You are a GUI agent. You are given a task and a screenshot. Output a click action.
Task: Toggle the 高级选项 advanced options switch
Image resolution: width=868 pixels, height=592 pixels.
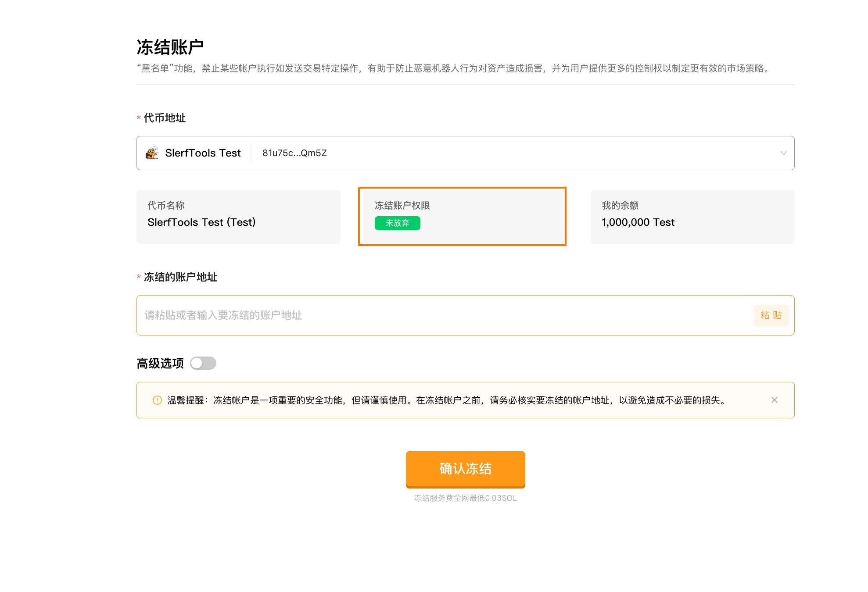203,363
